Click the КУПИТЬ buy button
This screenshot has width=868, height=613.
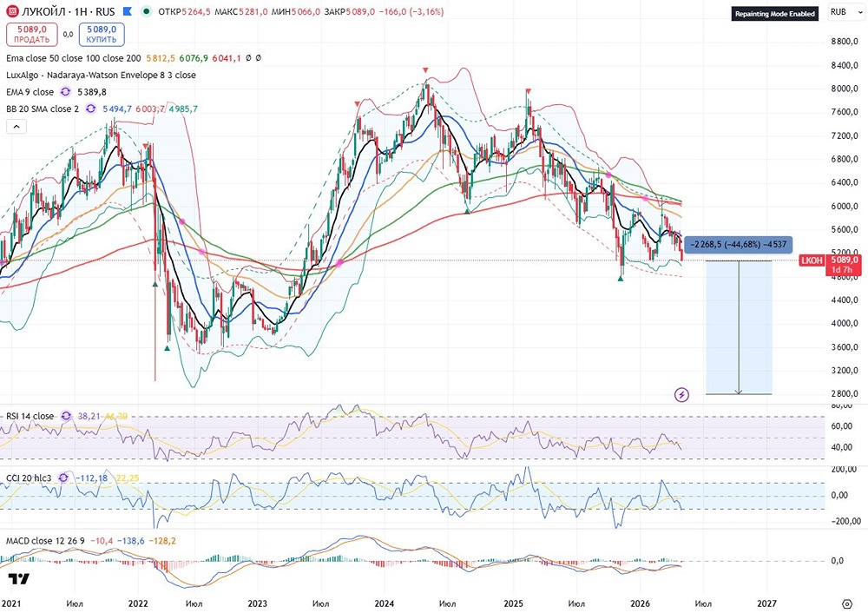[102, 35]
